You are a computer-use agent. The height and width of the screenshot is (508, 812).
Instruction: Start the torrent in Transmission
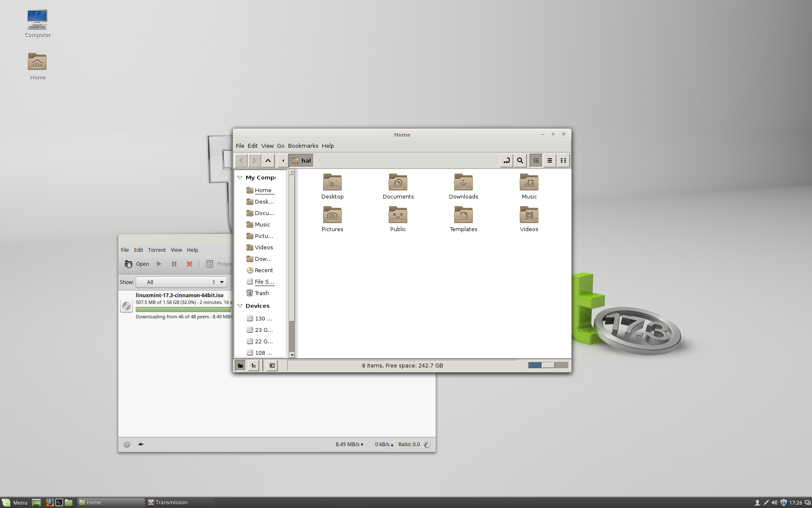159,264
